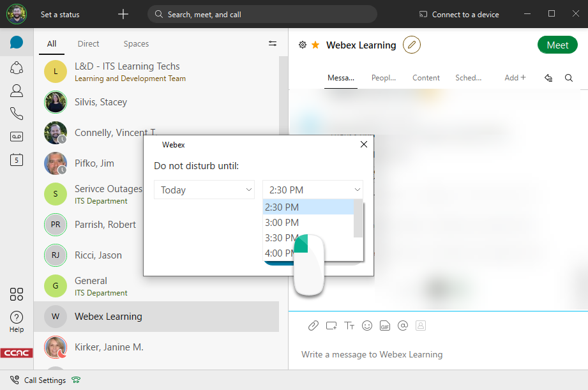Open the Today date dropdown

click(x=204, y=189)
